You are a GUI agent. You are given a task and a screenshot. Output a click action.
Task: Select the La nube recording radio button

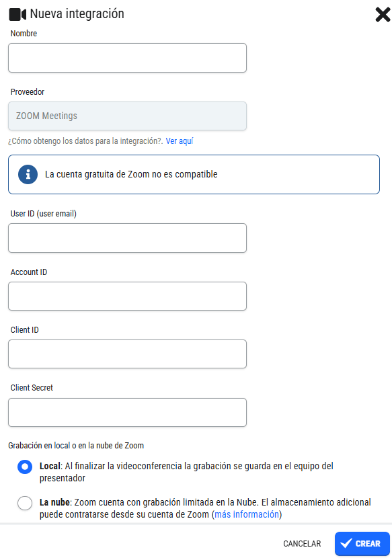coord(25,503)
